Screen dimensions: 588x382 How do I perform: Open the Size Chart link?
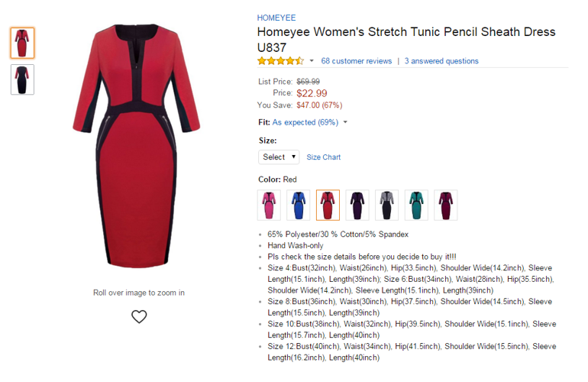[324, 157]
